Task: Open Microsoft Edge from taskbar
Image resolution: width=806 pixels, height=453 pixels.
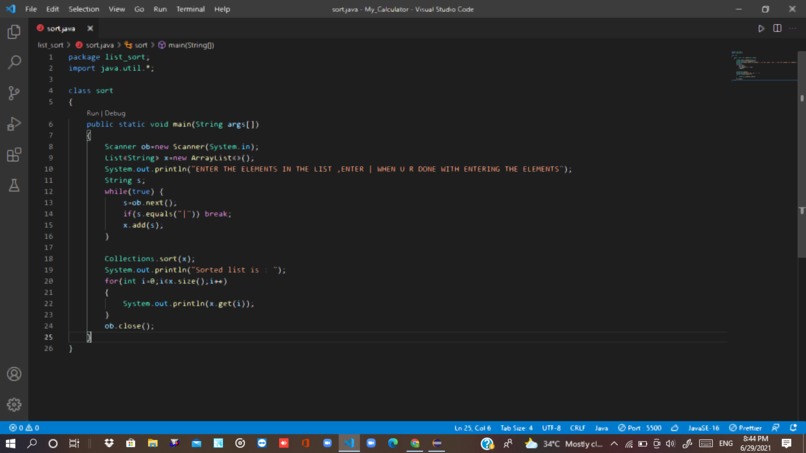Action: tap(393, 443)
